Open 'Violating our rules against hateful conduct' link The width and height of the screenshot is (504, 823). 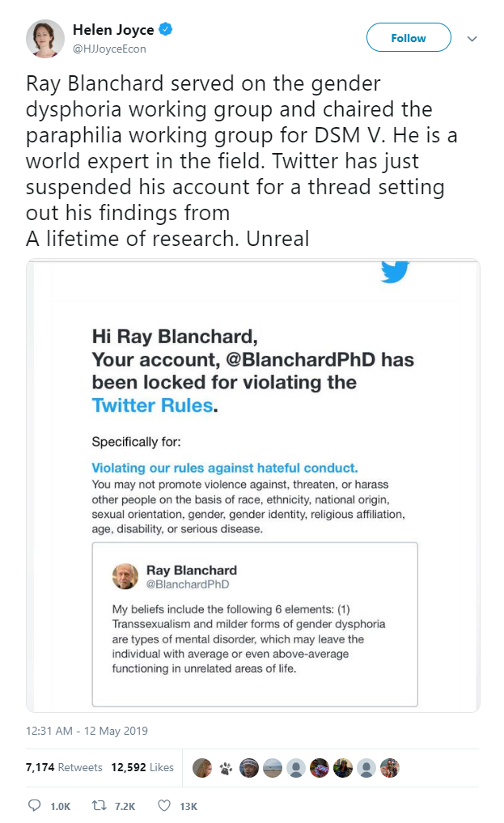pos(224,468)
